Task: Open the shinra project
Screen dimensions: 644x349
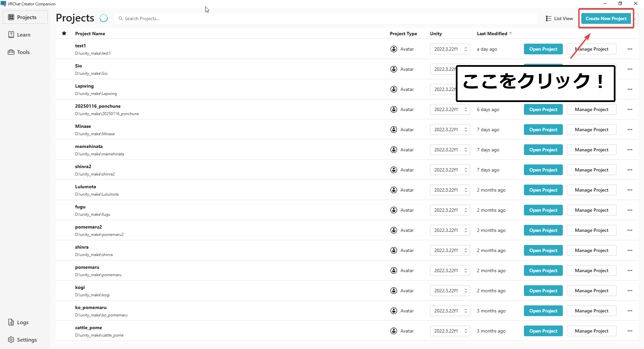Action: 543,250
